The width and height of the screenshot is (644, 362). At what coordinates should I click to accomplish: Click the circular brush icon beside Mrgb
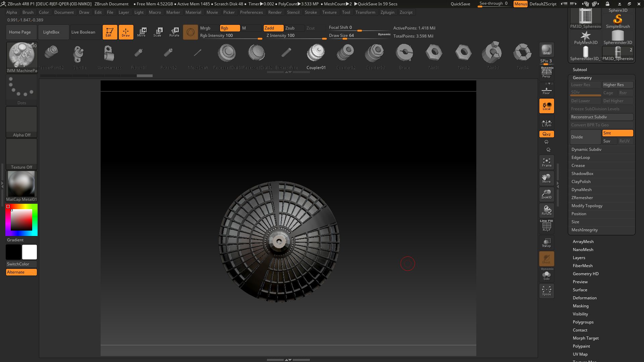coord(190,32)
